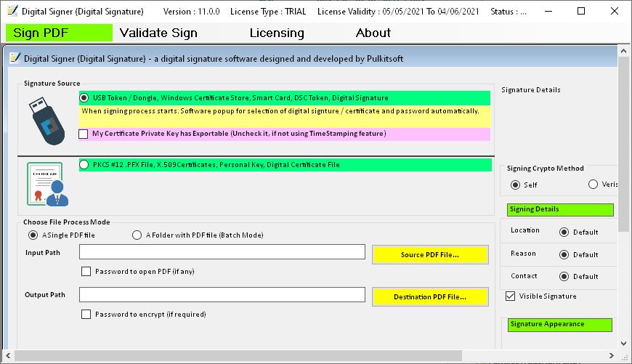Viewport: 632px width, 364px height.
Task: Minimize the Digital Signer window
Action: (x=548, y=12)
